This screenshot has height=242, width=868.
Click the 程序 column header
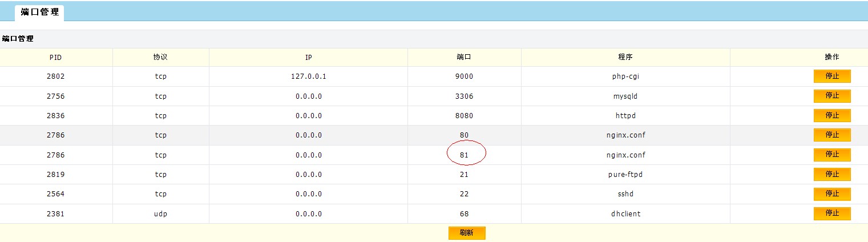pos(625,57)
